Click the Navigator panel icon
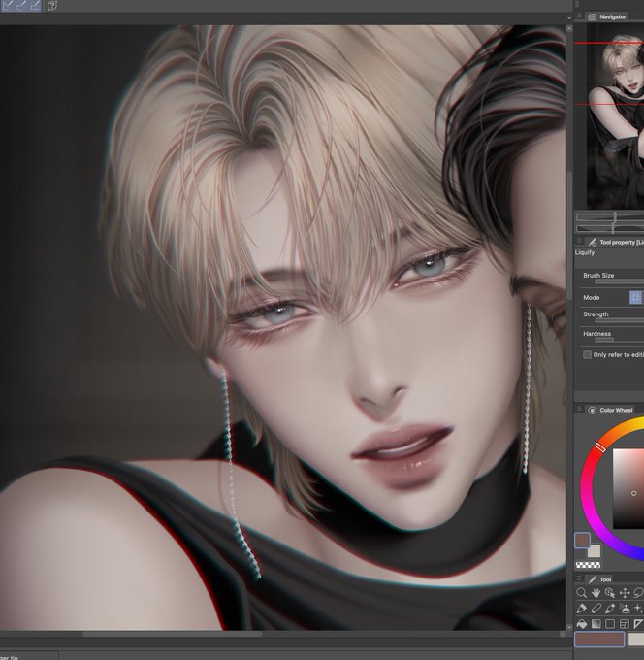This screenshot has height=660, width=644. point(592,16)
